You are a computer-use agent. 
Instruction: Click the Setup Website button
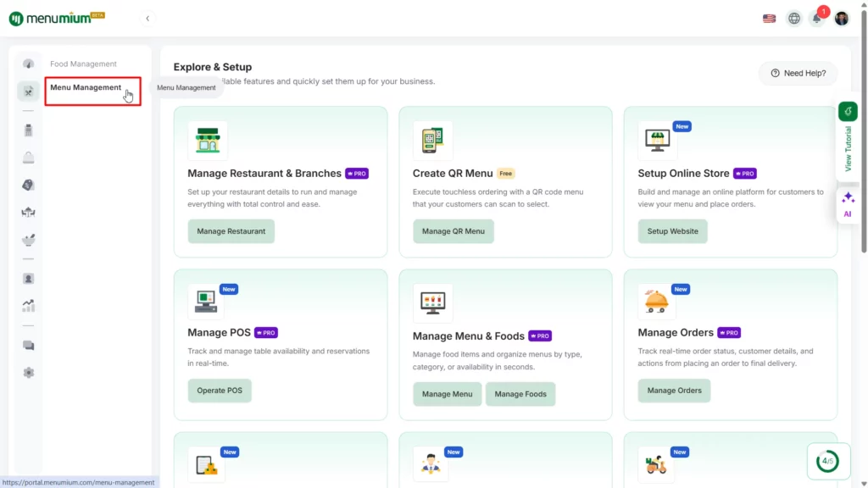[x=672, y=231]
